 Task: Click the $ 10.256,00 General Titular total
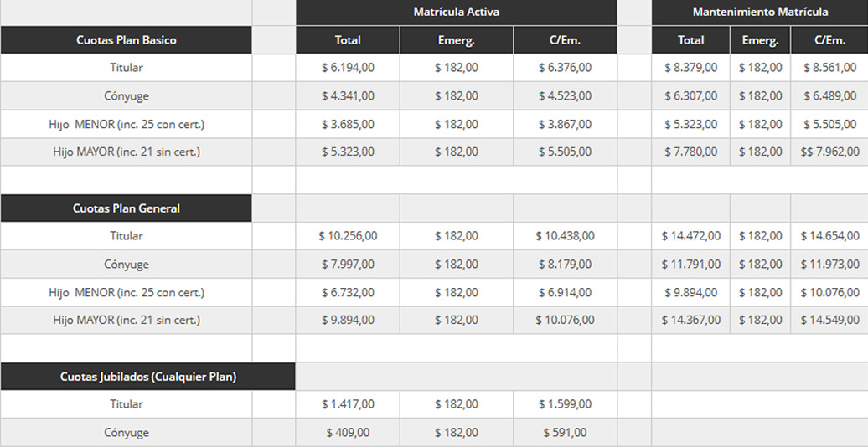[x=348, y=236]
